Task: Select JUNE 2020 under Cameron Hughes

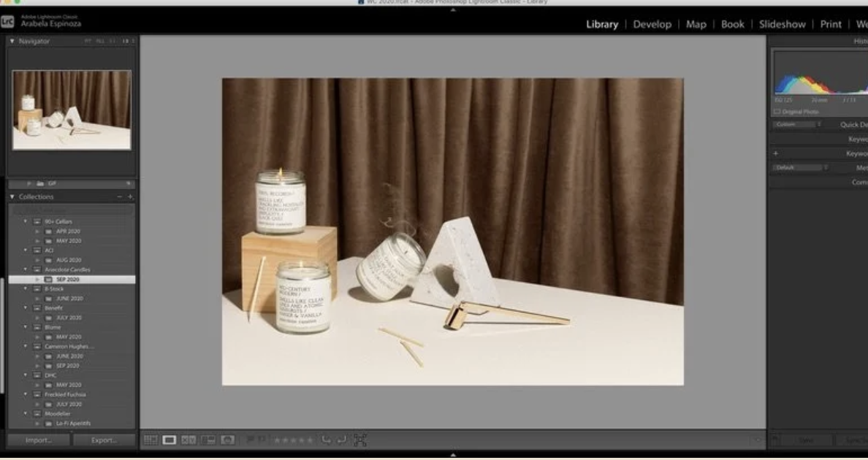Action: (69, 356)
